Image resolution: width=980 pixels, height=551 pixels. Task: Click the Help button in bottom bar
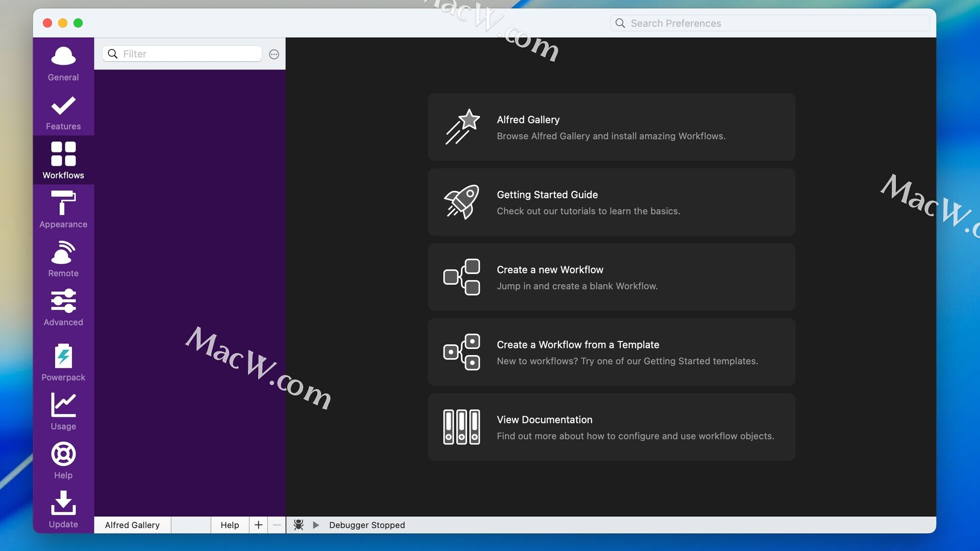[230, 525]
